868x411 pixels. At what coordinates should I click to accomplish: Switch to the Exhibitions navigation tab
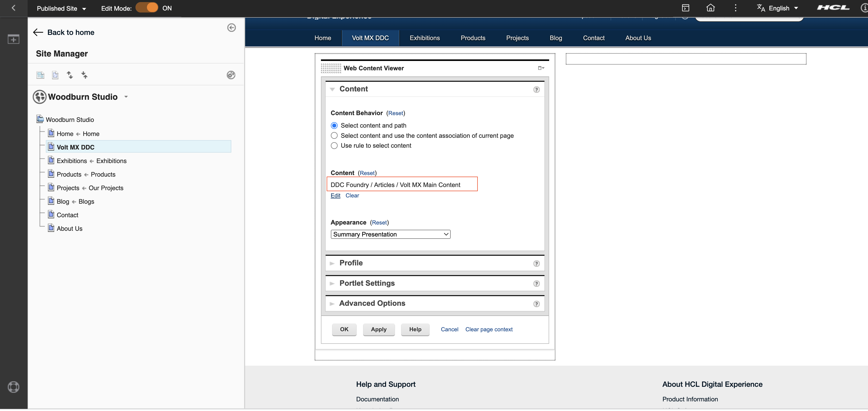[424, 38]
